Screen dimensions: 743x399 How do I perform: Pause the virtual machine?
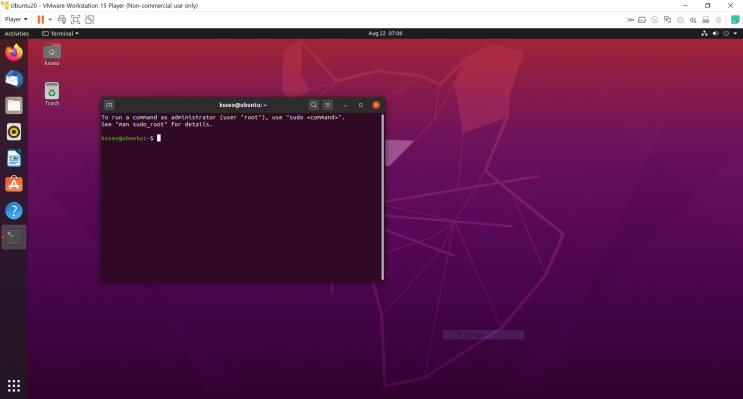coord(41,19)
